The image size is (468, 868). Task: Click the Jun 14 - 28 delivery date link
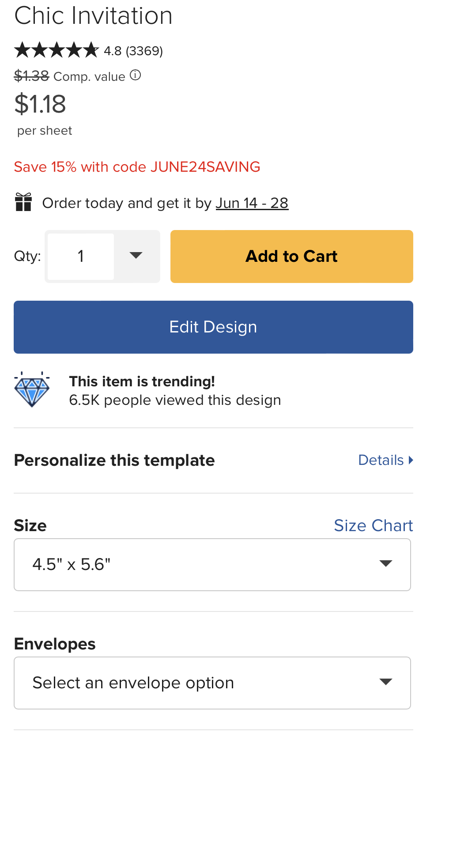pos(252,203)
